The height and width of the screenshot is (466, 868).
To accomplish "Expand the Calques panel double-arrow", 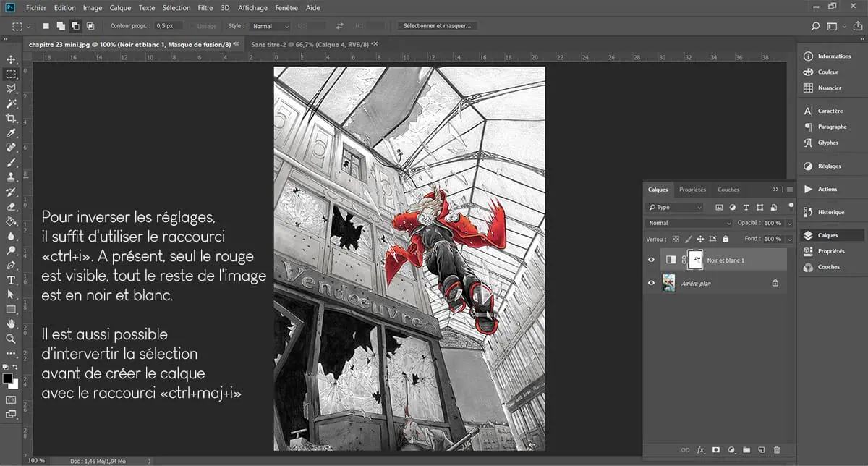I will point(775,190).
